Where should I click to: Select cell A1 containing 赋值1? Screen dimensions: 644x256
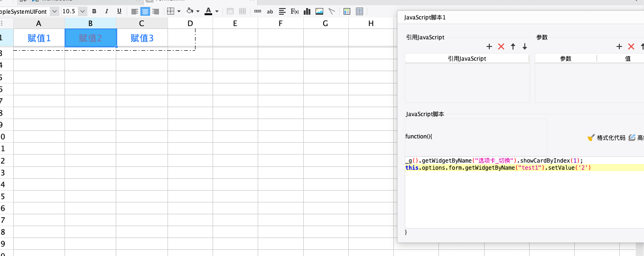pos(39,38)
